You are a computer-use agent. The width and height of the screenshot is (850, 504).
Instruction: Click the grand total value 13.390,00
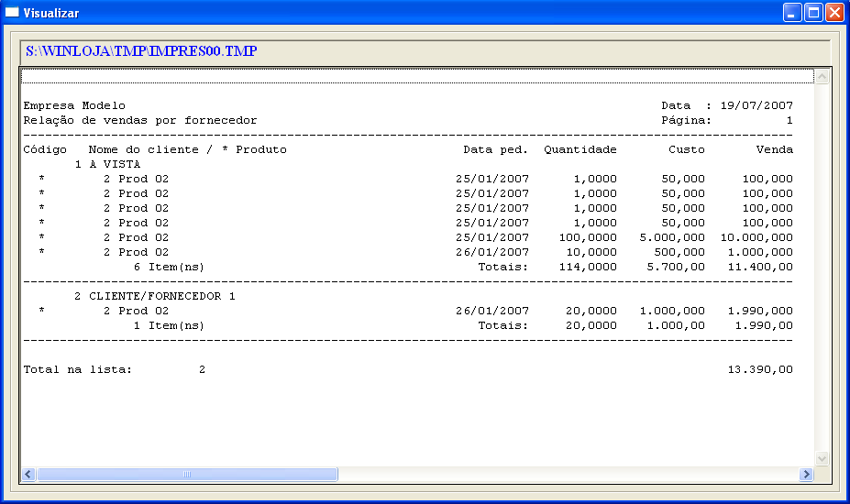pos(759,369)
